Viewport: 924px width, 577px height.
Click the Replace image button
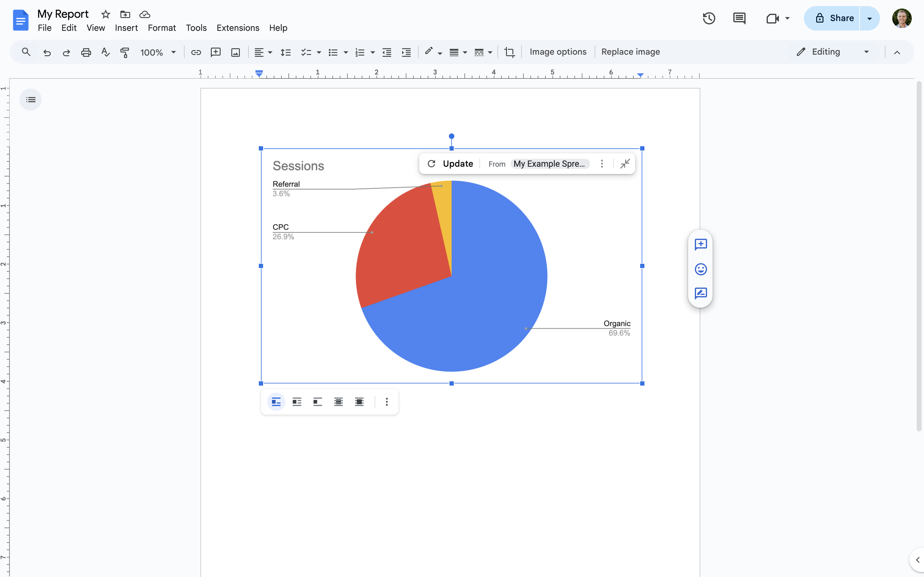pos(630,52)
